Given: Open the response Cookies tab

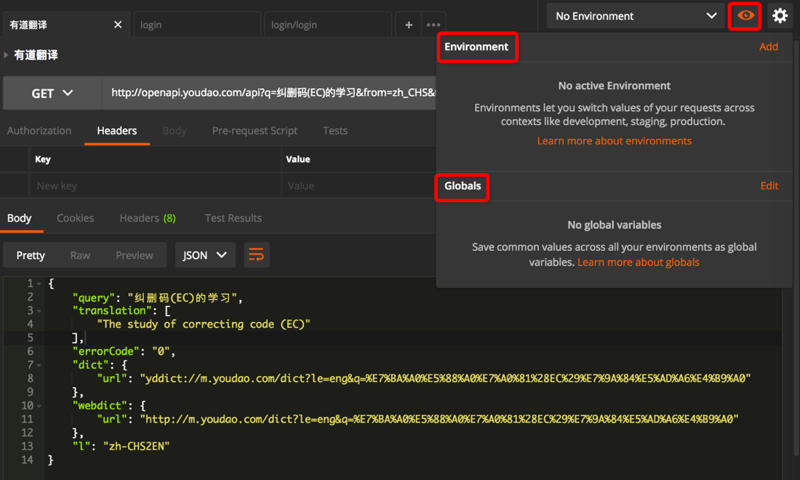Looking at the screenshot, I should [x=75, y=218].
